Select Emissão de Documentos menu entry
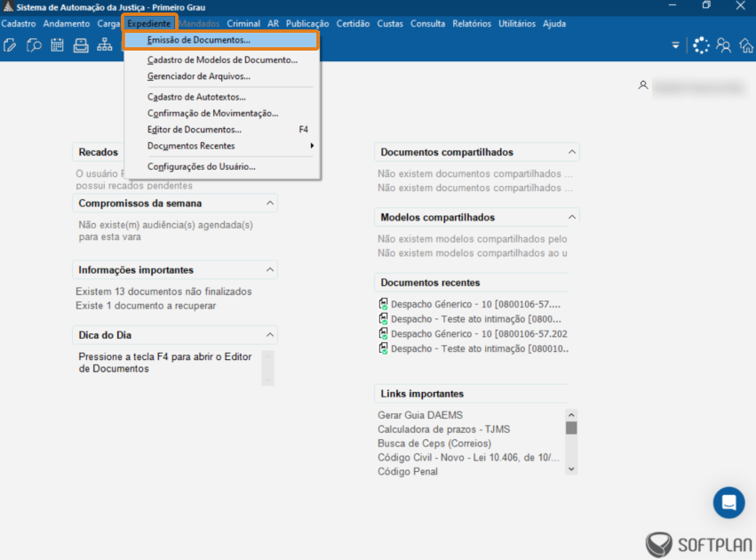This screenshot has height=560, width=756. [x=221, y=40]
